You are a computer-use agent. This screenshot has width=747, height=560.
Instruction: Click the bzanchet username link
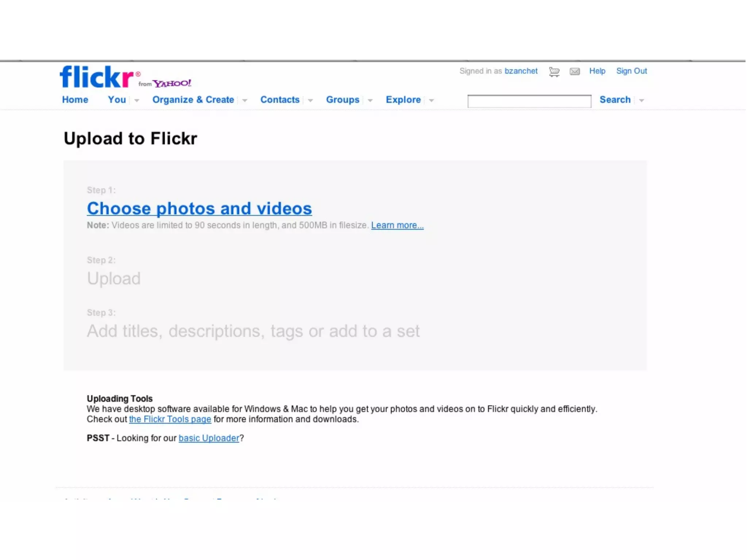tap(521, 71)
